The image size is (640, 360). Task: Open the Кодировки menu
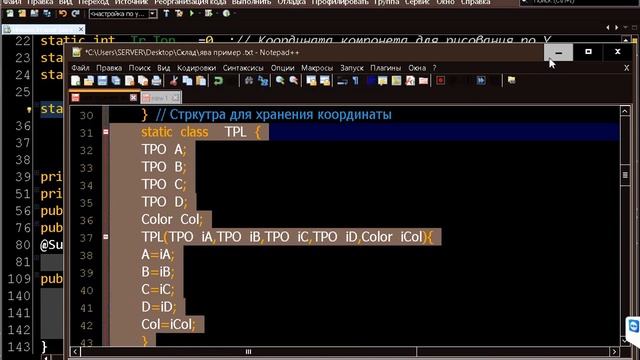click(196, 68)
